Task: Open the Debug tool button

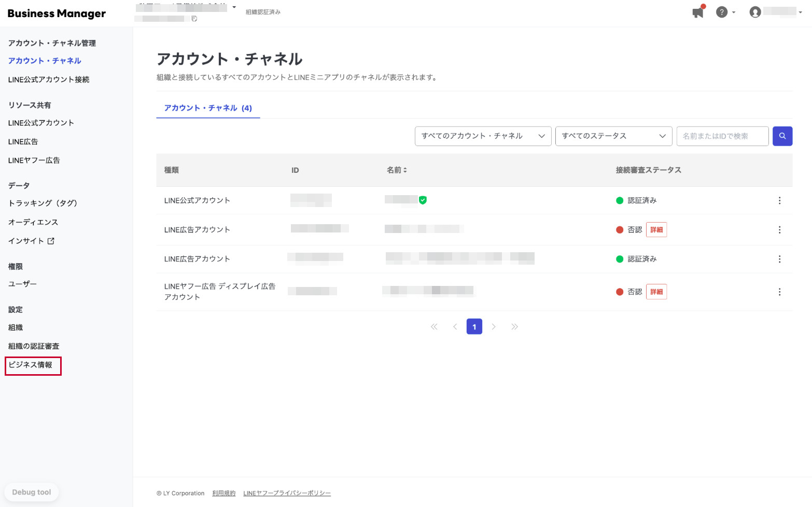Action: coord(32,492)
